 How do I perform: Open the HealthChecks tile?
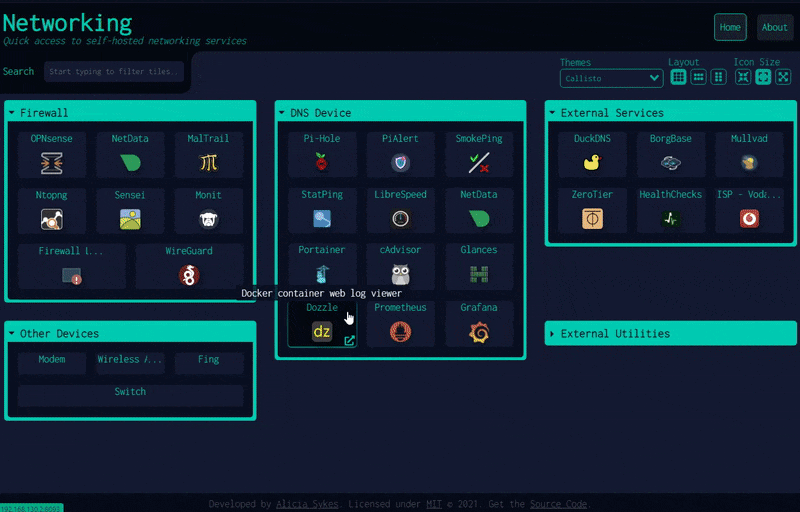pos(670,210)
